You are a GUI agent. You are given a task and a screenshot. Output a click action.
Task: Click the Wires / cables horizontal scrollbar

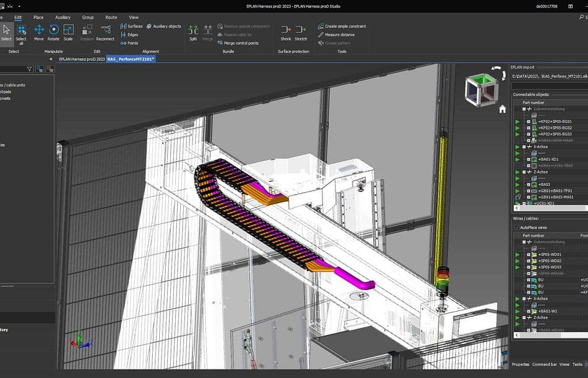click(x=550, y=335)
